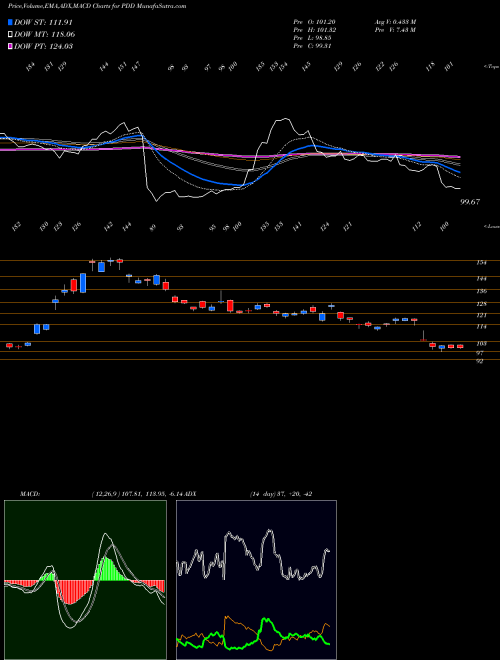Viewport: 500px width, 660px height.
Task: Click the 144 price level label
Action: click(481, 279)
